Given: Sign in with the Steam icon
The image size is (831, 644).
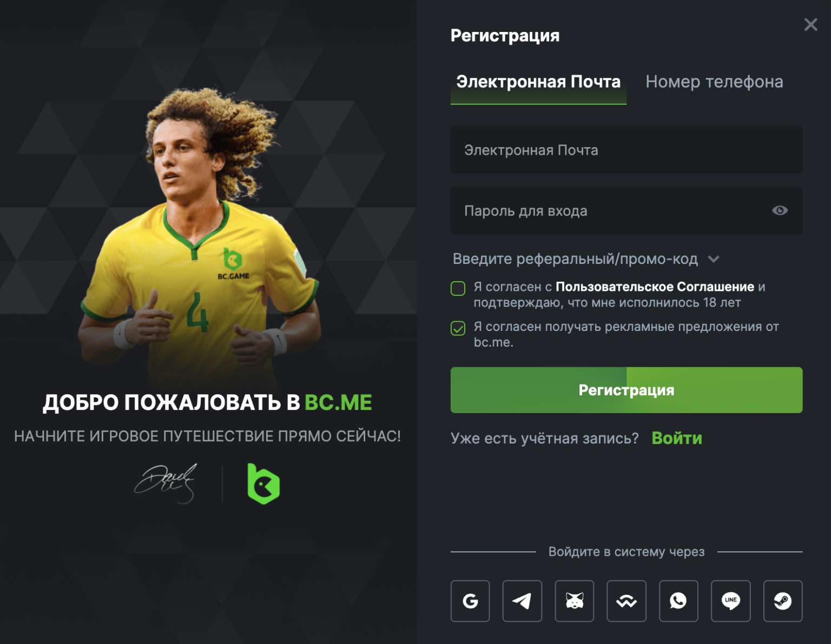Looking at the screenshot, I should point(783,601).
